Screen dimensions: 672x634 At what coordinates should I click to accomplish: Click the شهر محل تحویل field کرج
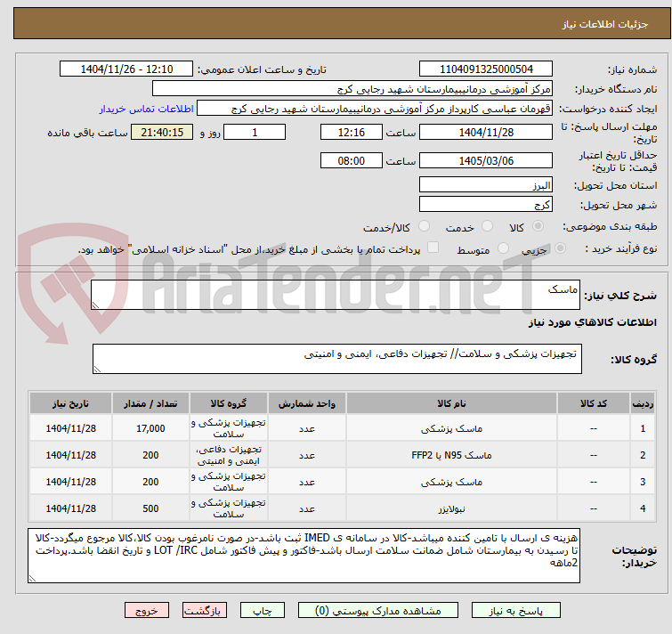click(486, 205)
